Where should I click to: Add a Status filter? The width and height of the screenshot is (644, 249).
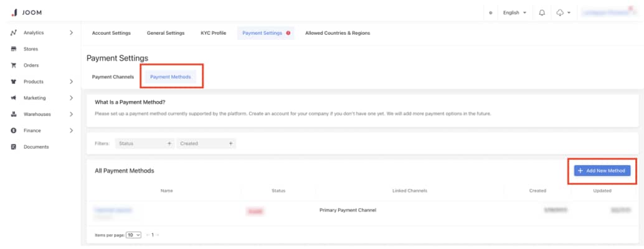(x=144, y=144)
